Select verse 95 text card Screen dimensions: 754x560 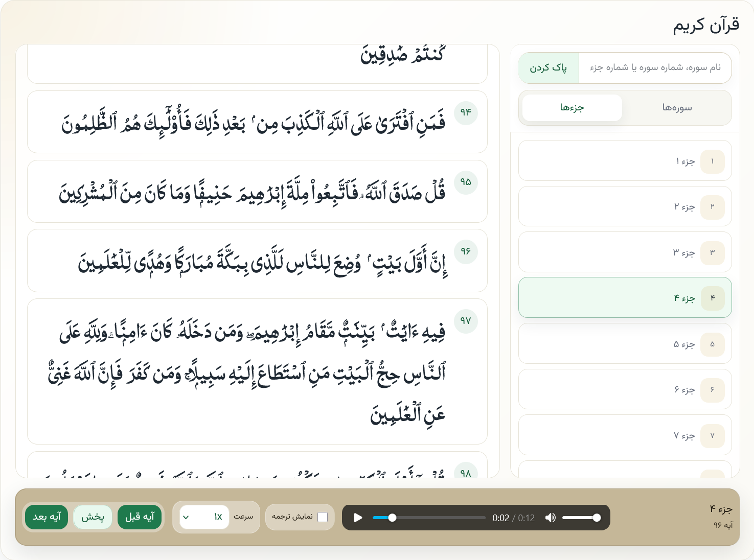tap(257, 192)
